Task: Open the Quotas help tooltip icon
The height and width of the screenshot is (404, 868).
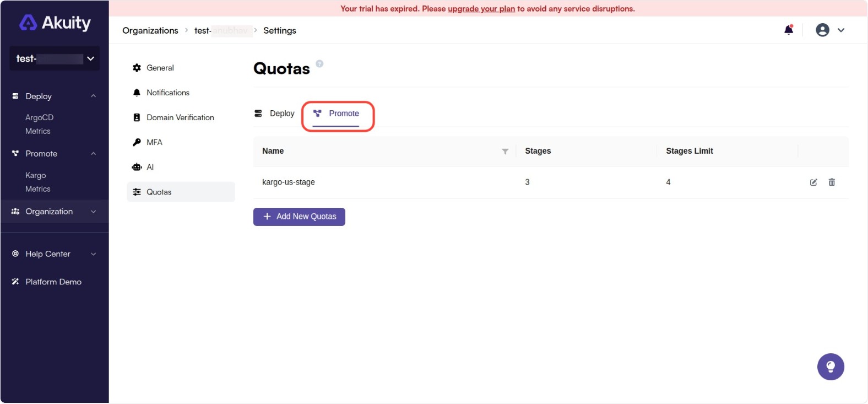Action: [319, 64]
